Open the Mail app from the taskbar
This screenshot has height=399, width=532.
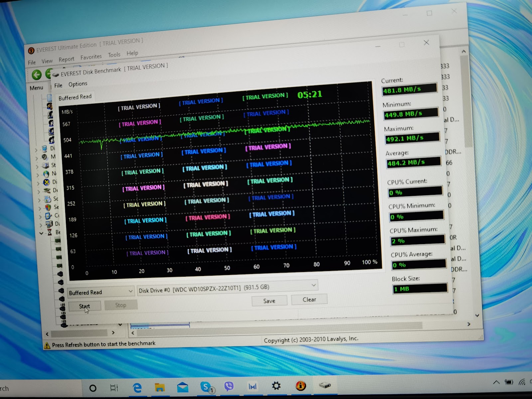183,387
